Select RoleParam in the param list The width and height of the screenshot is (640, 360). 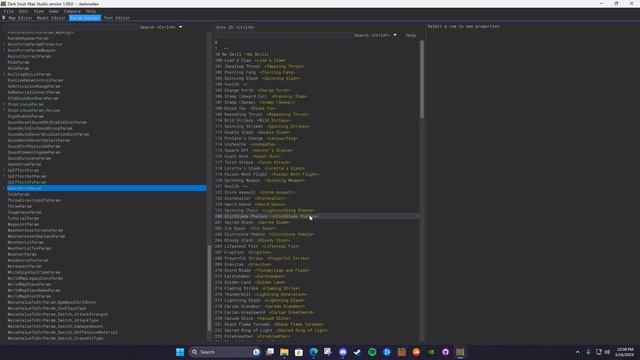18,68
